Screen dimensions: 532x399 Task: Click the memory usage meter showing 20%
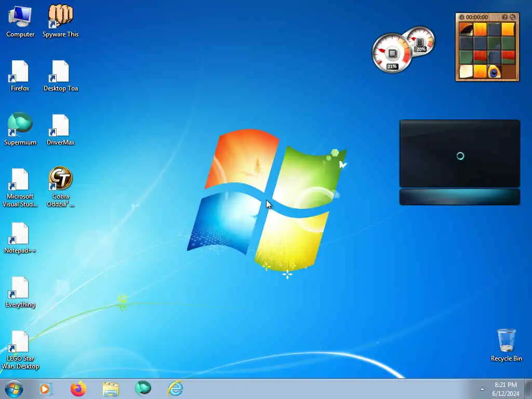pos(421,42)
